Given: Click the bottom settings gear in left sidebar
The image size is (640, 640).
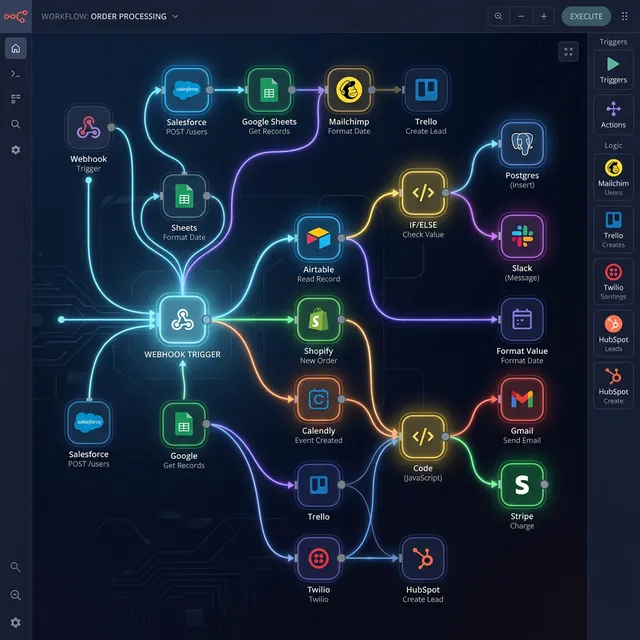Looking at the screenshot, I should tap(16, 622).
